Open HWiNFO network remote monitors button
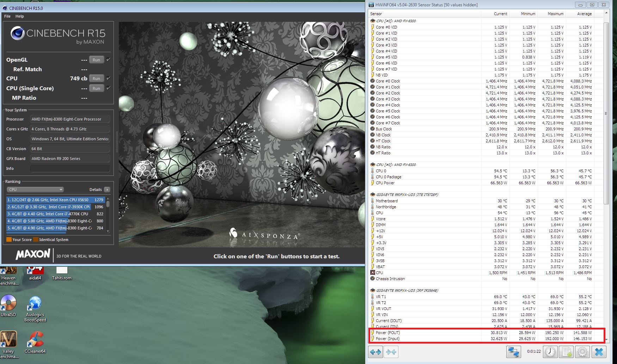This screenshot has width=617, height=364. (x=513, y=352)
